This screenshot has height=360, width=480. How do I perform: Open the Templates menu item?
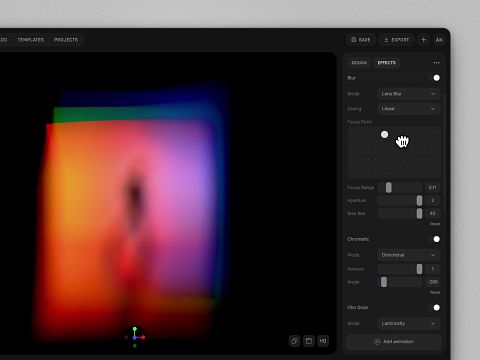coord(31,40)
